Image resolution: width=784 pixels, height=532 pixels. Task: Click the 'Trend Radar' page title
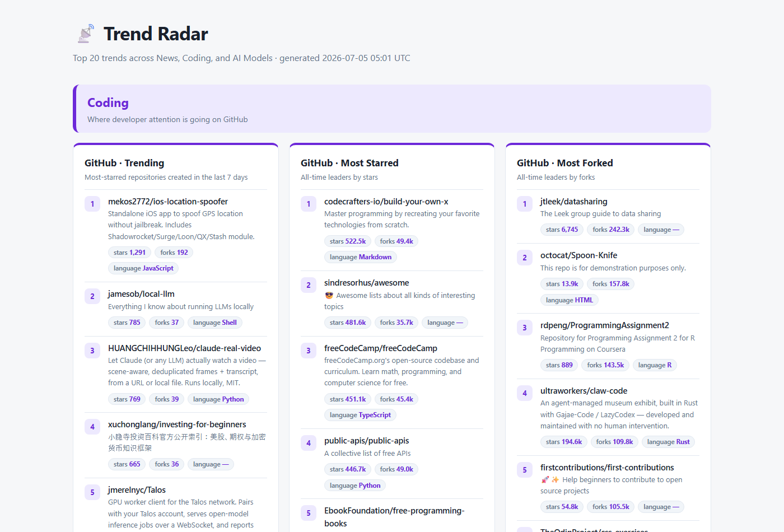(x=156, y=34)
